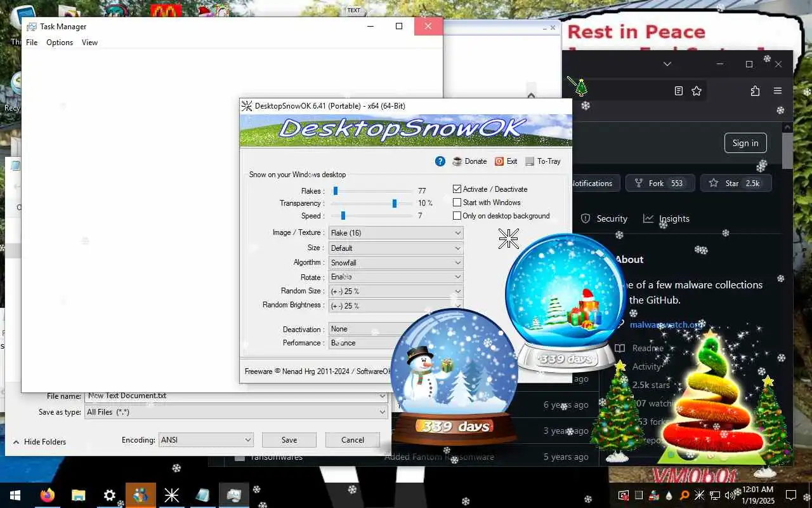Open the Rotate dropdown

pyautogui.click(x=396, y=277)
